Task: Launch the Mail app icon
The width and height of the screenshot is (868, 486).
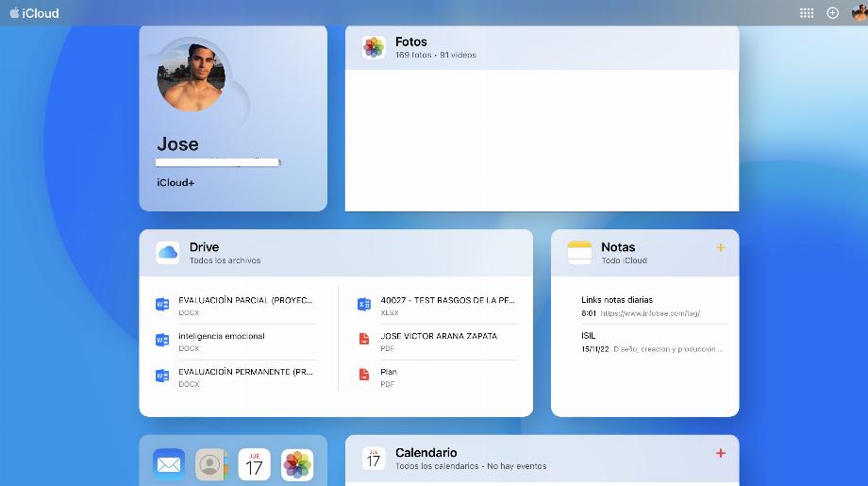Action: (x=169, y=464)
